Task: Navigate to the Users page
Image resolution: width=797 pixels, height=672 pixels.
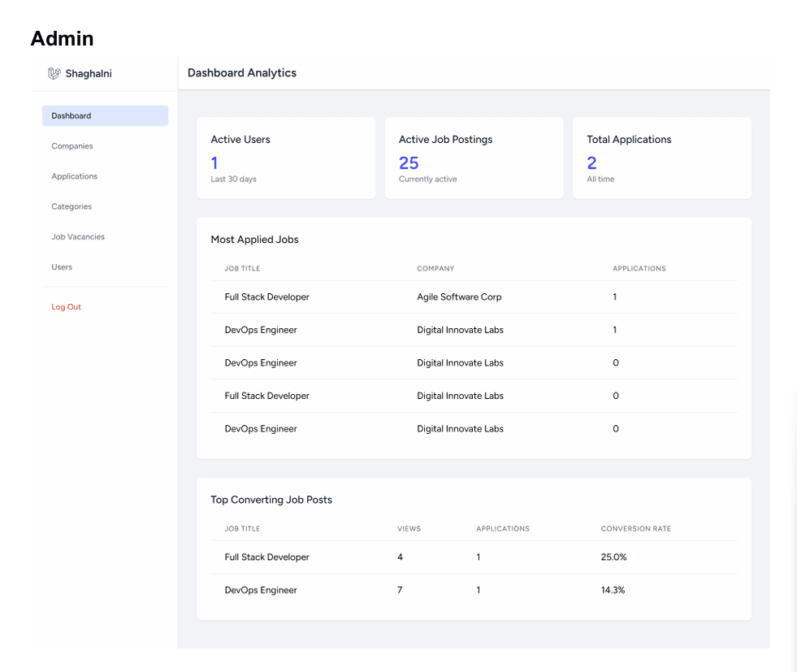Action: coord(62,267)
